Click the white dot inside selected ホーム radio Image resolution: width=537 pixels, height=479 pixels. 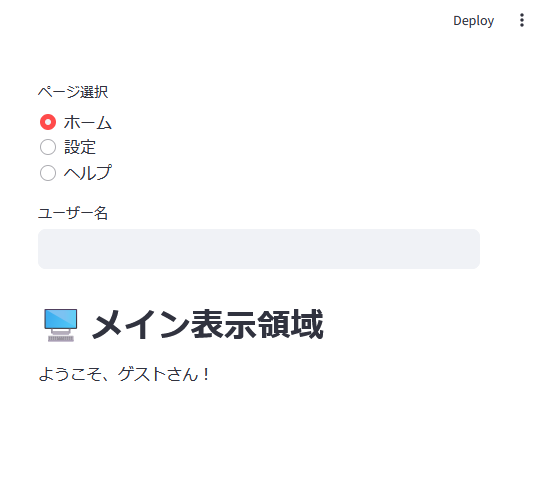click(48, 122)
